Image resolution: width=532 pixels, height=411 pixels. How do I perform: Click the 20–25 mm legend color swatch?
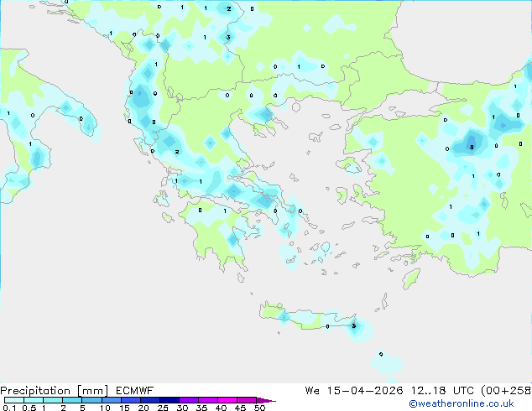click(150, 400)
